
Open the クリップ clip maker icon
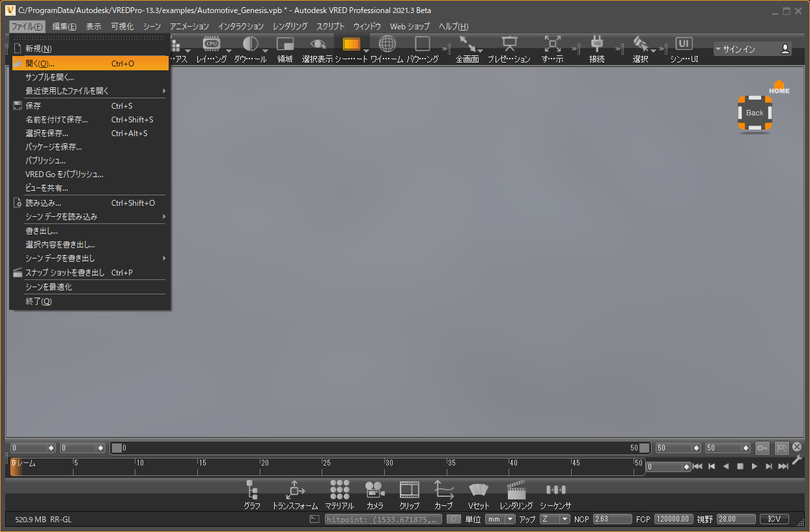(x=410, y=490)
